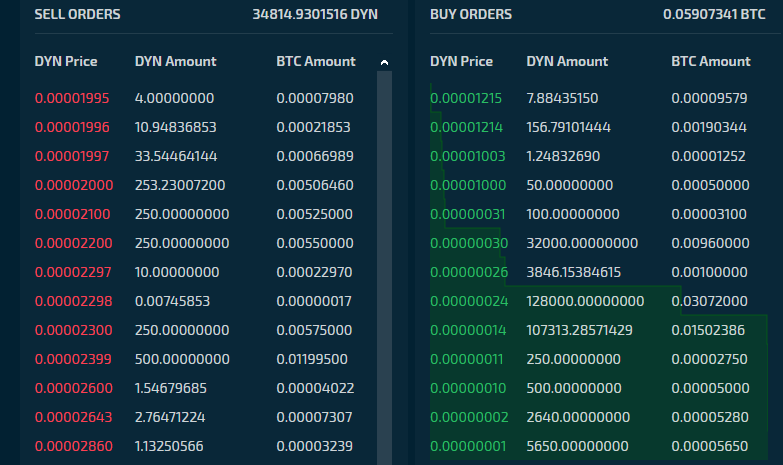Select buy price 0.00001215

click(x=466, y=98)
